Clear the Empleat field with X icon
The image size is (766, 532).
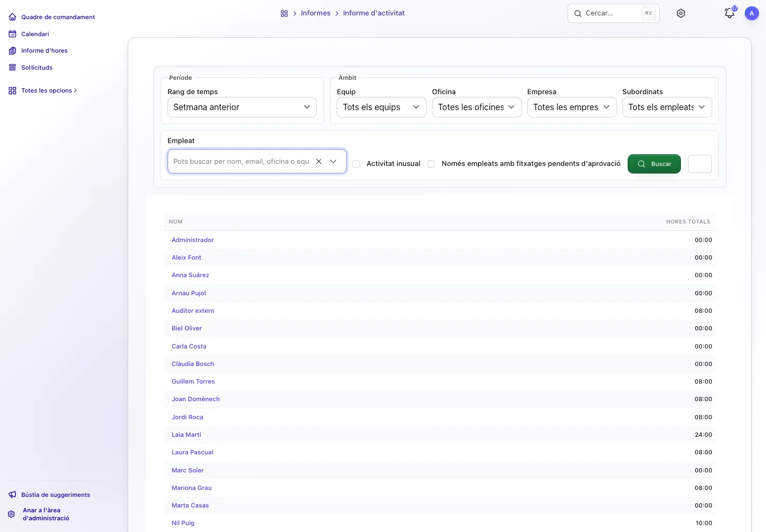point(319,161)
